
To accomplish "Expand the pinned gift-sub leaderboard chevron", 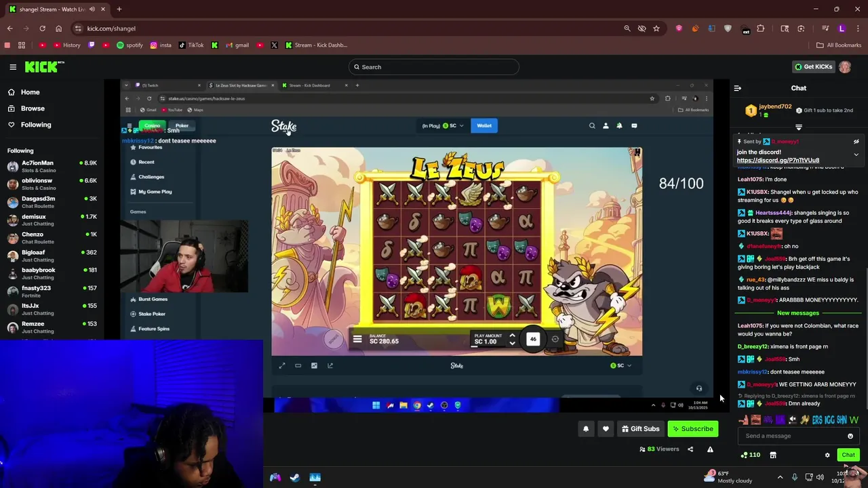I will tap(799, 127).
